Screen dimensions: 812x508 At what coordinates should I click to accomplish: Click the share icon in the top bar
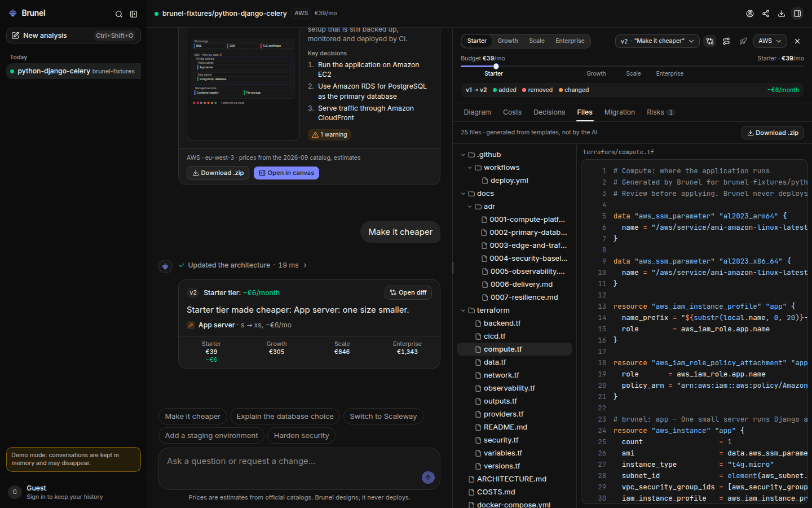click(766, 14)
